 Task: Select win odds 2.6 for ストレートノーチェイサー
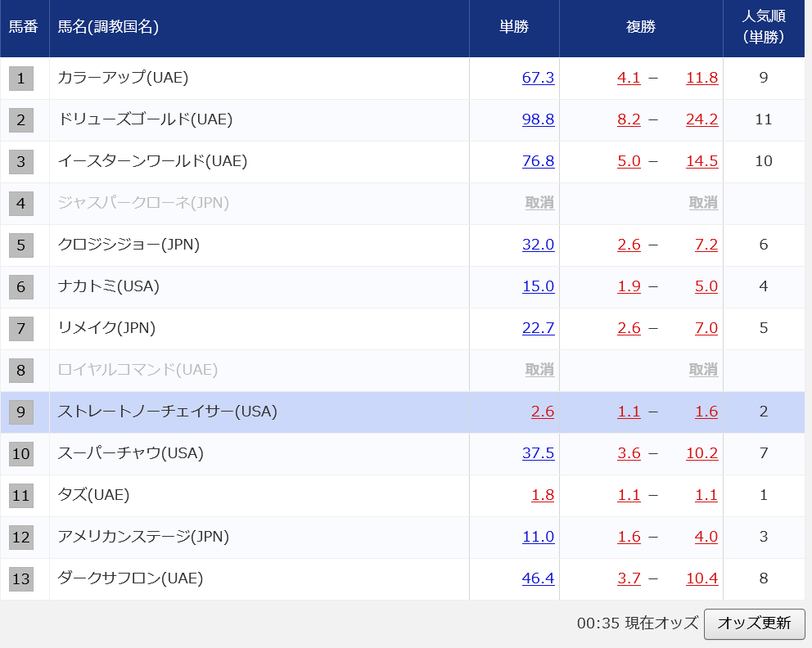click(543, 412)
